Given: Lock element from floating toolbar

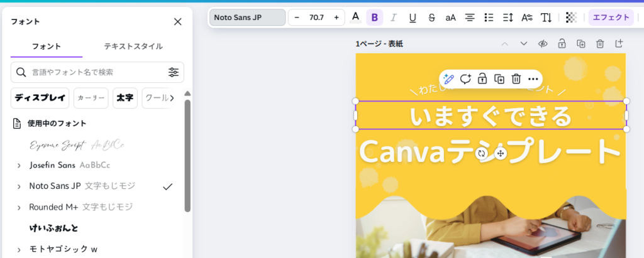Looking at the screenshot, I should (482, 78).
